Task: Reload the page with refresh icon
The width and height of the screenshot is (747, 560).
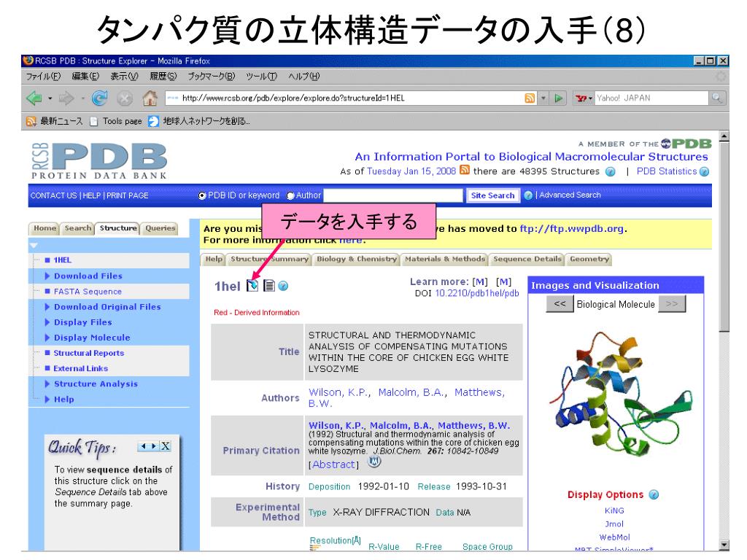Action: (x=99, y=98)
